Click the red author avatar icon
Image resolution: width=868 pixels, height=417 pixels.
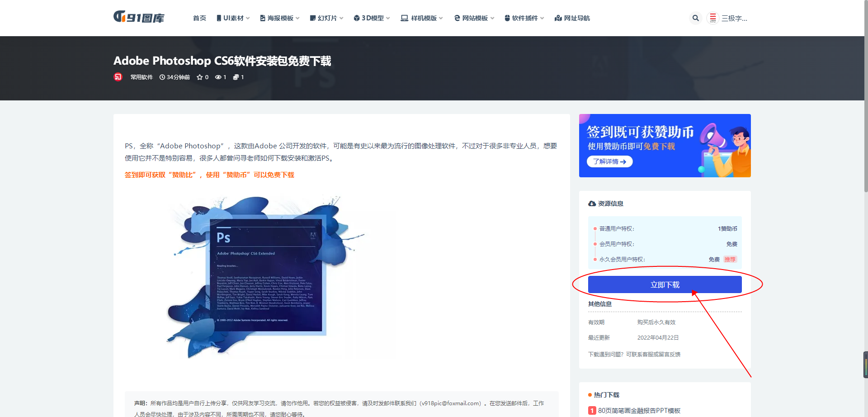pos(118,77)
